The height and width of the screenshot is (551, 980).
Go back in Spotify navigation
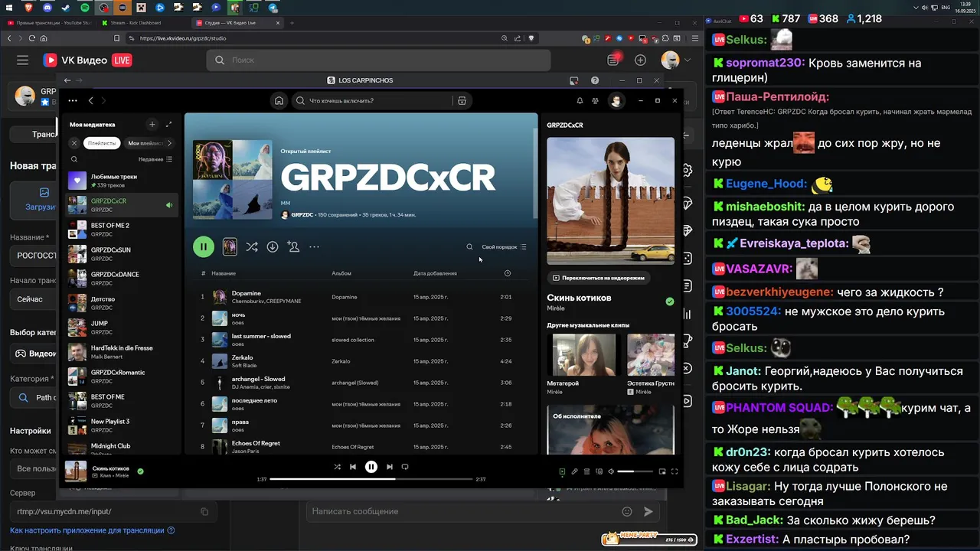pos(90,100)
